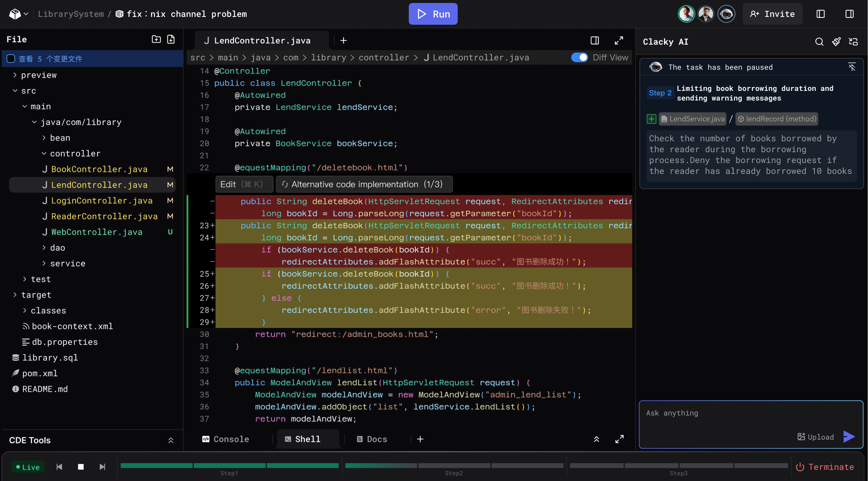The height and width of the screenshot is (481, 868).
Task: Click the split editor layout icon
Action: pos(595,40)
